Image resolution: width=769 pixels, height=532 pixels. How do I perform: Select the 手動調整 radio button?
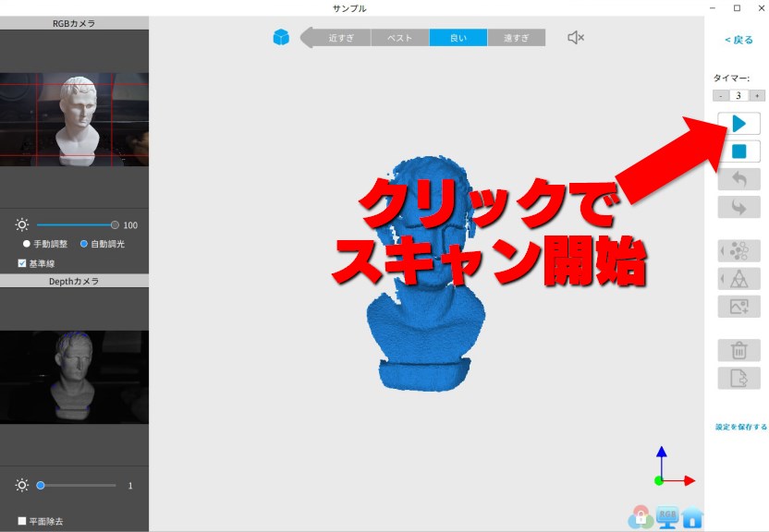pyautogui.click(x=27, y=244)
